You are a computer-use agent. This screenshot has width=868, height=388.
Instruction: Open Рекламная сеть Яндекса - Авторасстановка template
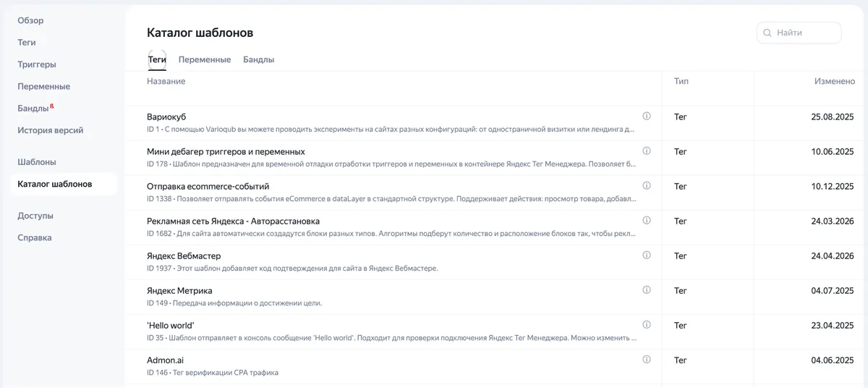pyautogui.click(x=233, y=221)
